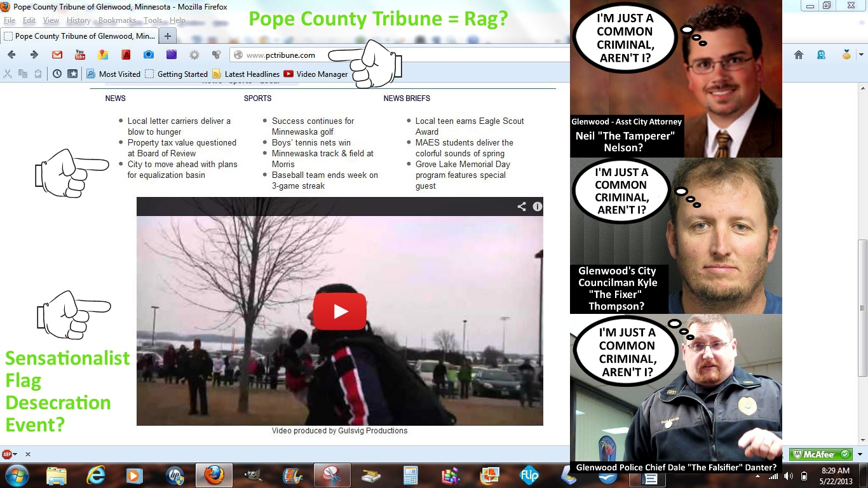The height and width of the screenshot is (488, 868).
Task: Click the gray circles add-on icon beside the gear
Action: 217,55
